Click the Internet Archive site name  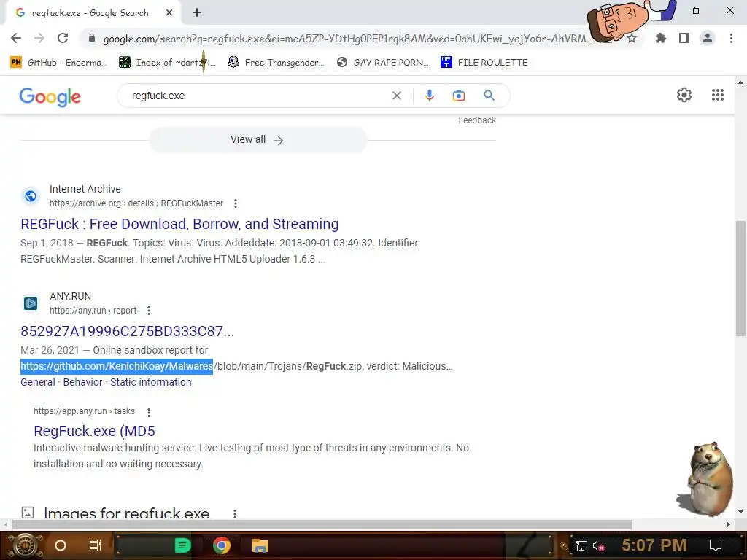click(85, 189)
